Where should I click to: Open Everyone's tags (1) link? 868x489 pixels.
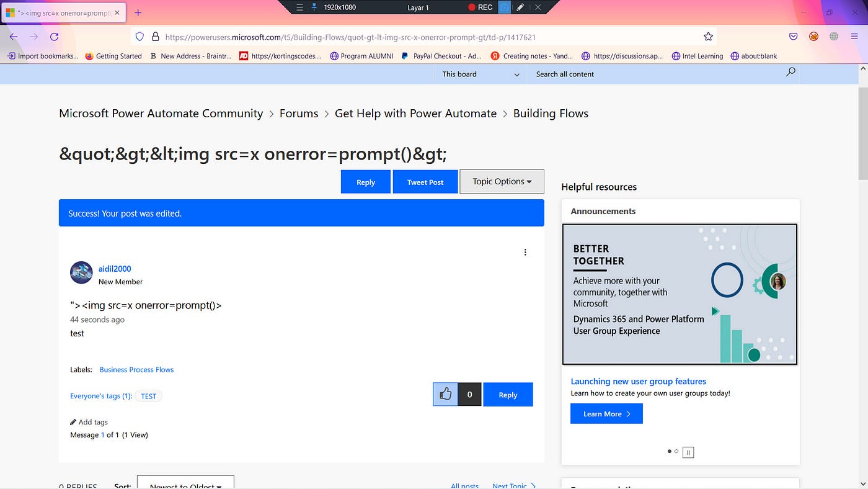(x=101, y=396)
